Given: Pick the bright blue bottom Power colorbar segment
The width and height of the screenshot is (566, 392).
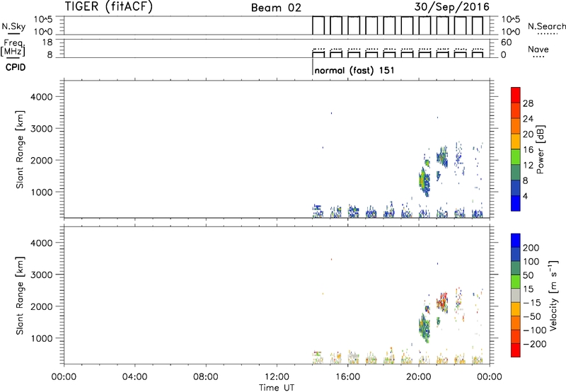Looking at the screenshot, I should click(x=516, y=203).
